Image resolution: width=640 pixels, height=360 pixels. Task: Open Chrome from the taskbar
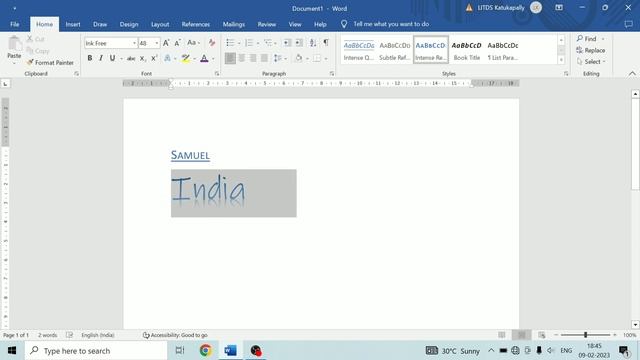pos(206,350)
